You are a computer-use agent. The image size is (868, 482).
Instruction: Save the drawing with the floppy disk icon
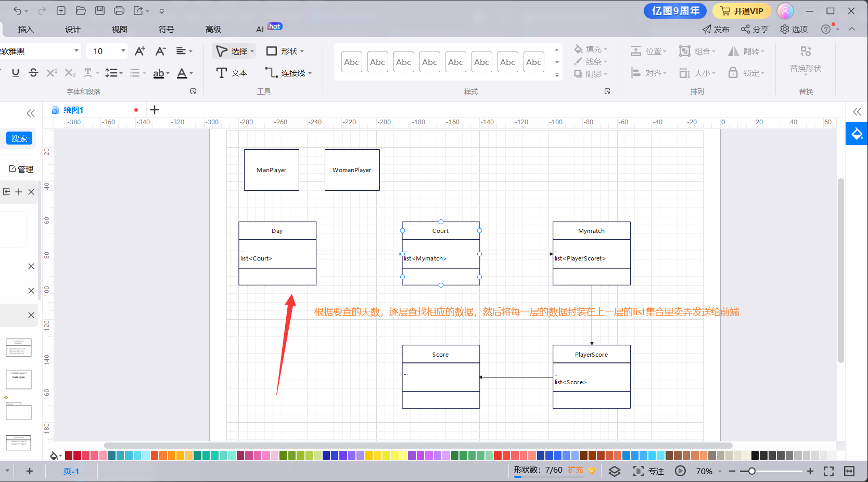100,10
